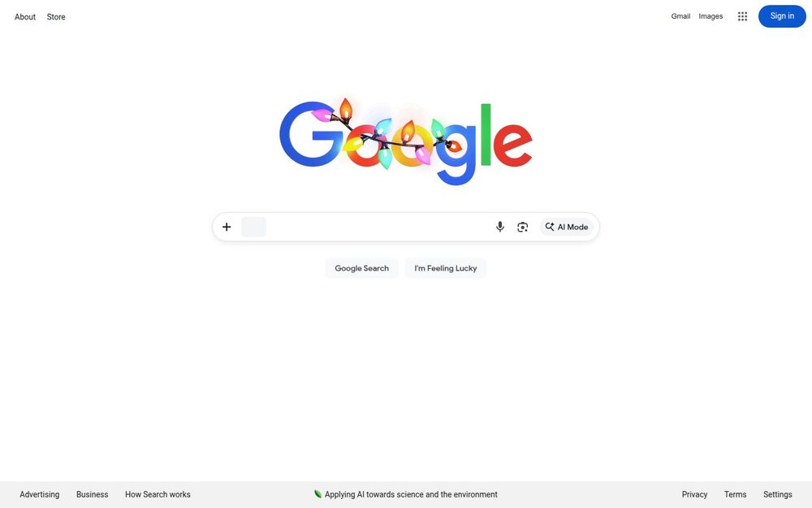This screenshot has height=508, width=812.
Task: Open the Store link
Action: click(x=56, y=16)
